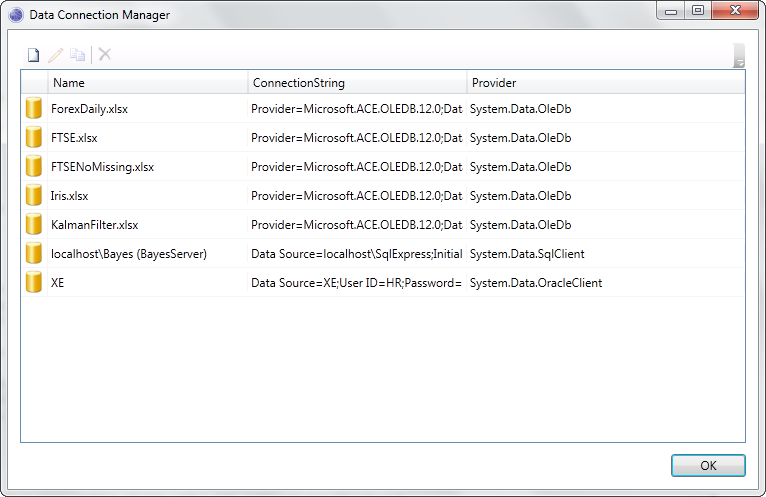Select the database icon for XE

click(x=34, y=282)
